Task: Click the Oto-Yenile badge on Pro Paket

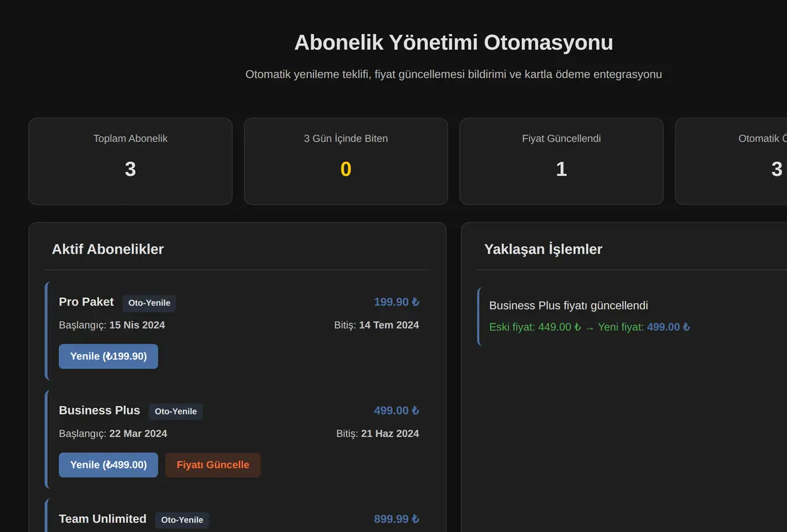Action: (149, 303)
